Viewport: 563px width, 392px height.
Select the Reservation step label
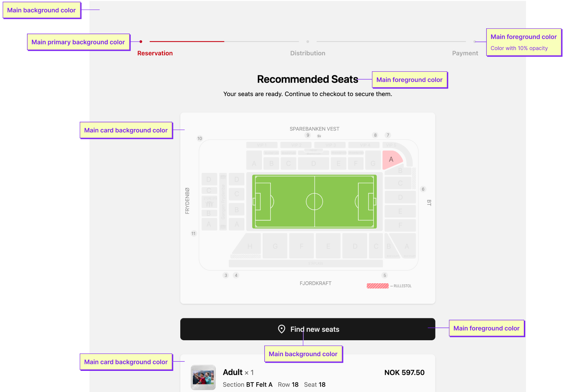click(x=155, y=53)
